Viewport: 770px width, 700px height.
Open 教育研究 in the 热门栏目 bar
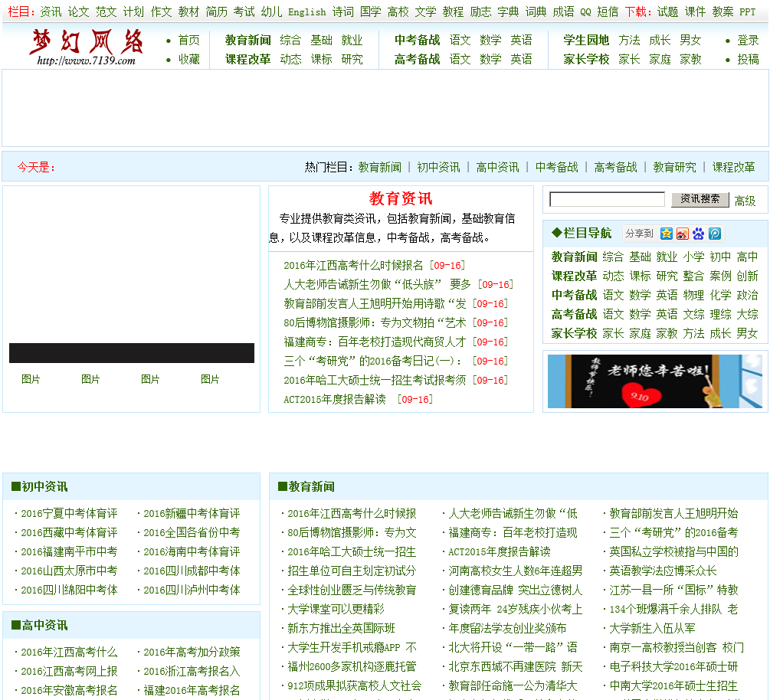point(674,168)
